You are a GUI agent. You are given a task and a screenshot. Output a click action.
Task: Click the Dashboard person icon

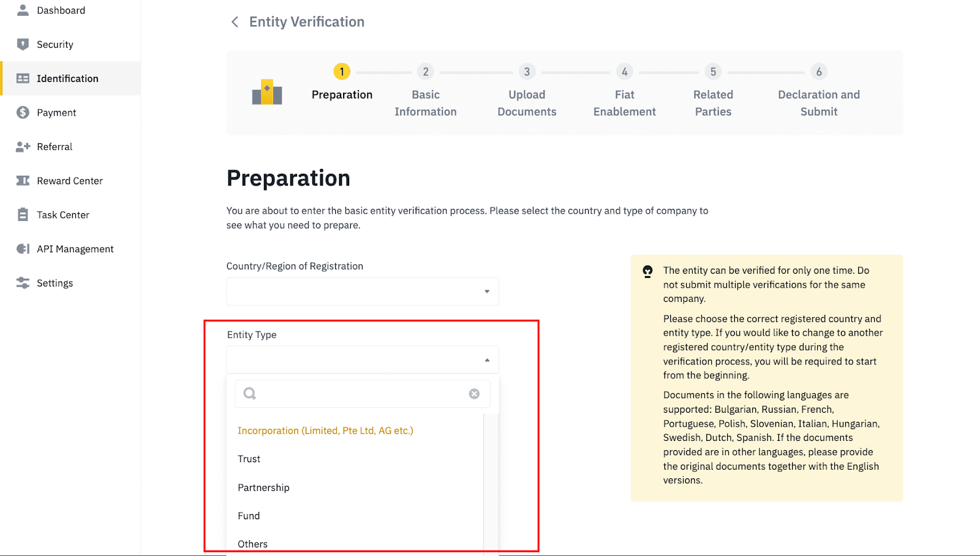tap(23, 10)
